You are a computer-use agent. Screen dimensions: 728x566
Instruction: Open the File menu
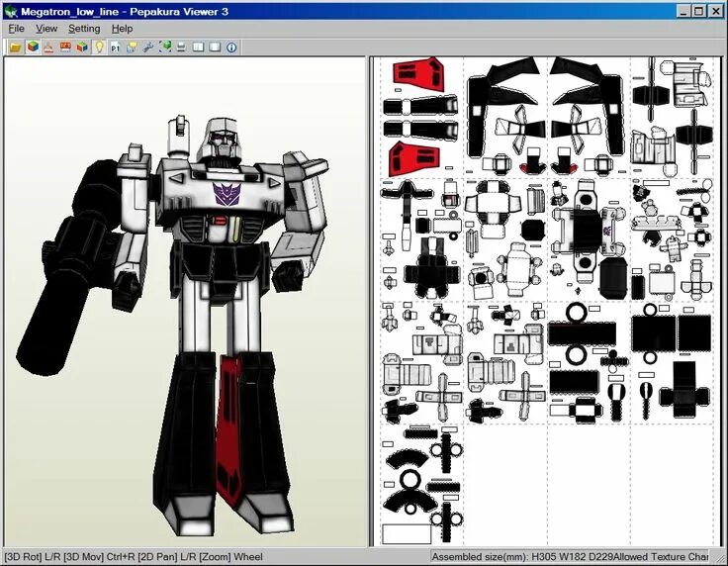[16, 29]
